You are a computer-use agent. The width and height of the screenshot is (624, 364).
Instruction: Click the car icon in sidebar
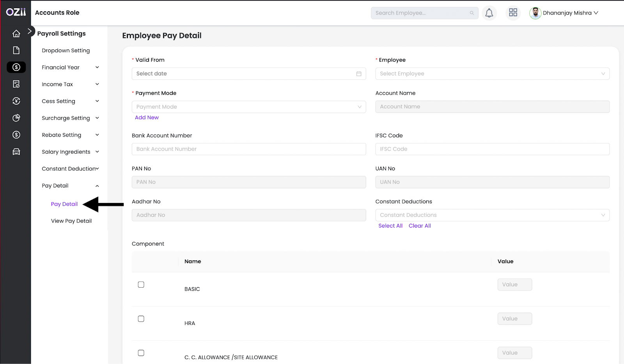(16, 152)
